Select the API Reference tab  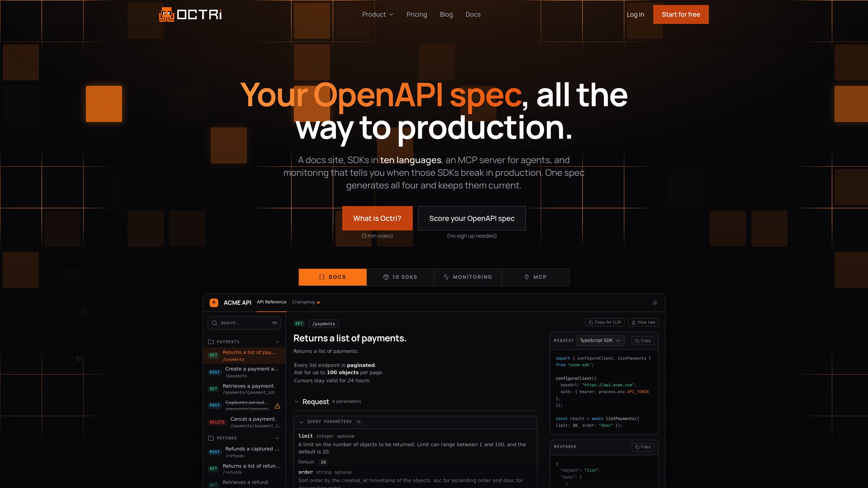click(271, 302)
